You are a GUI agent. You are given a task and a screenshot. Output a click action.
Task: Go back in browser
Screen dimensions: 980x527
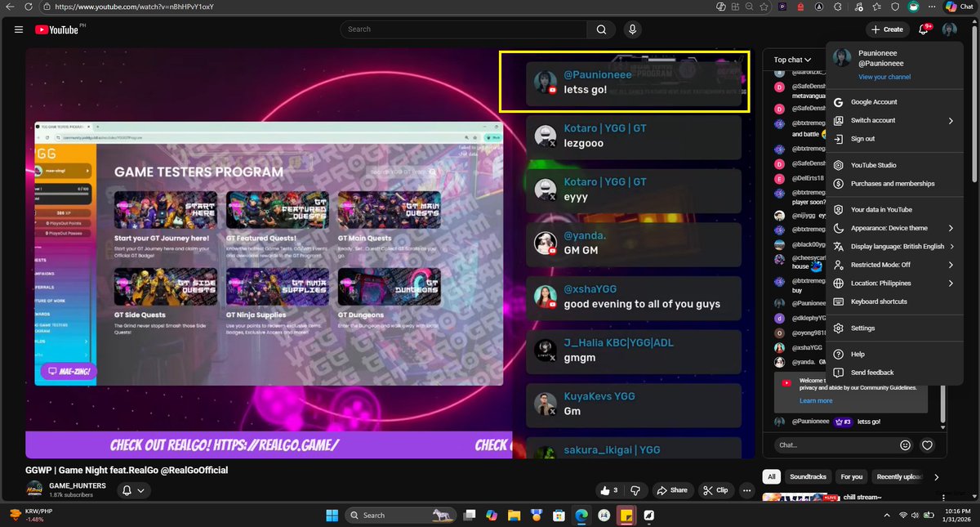tap(9, 7)
